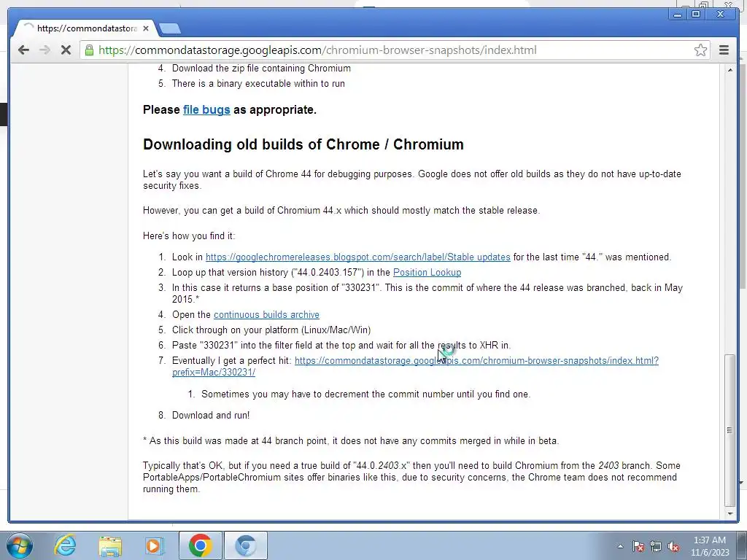Show hidden system tray icons
747x560 pixels.
620,546
